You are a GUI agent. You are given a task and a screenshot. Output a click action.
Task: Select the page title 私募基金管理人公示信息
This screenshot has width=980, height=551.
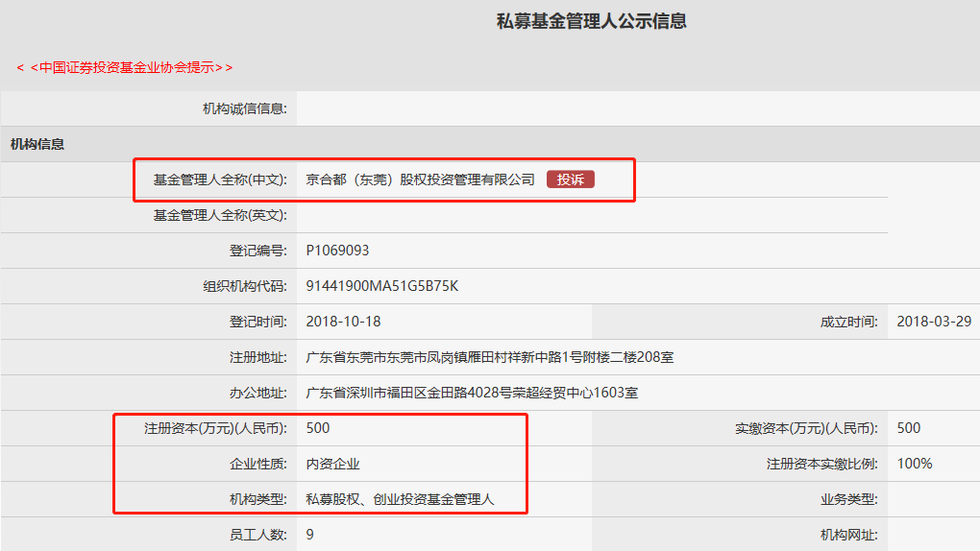point(591,21)
